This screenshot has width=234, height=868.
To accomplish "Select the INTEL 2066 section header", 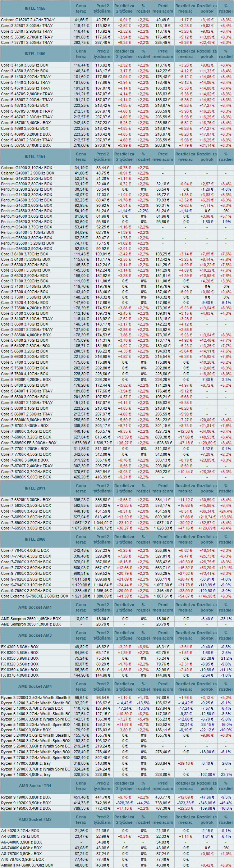I will coord(35,539).
